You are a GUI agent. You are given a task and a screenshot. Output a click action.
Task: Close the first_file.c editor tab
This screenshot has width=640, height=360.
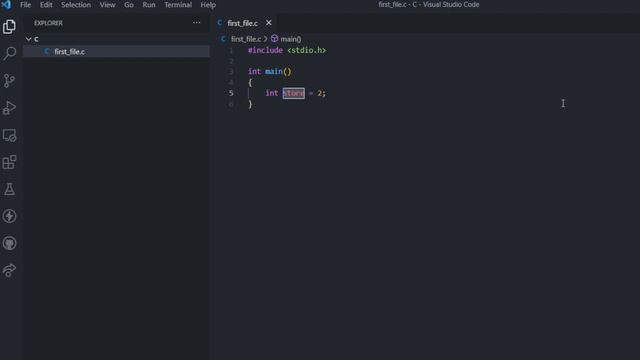(269, 23)
